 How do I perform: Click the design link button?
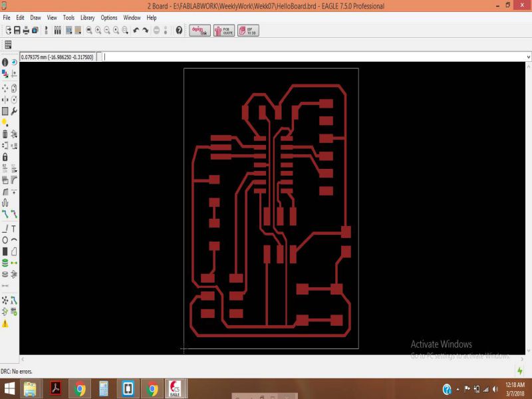coord(199,31)
